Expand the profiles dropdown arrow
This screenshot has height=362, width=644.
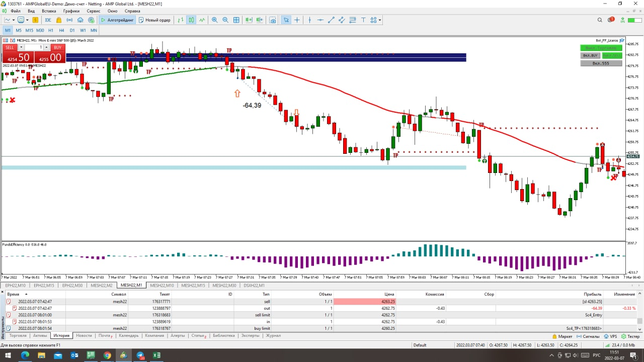pyautogui.click(x=27, y=20)
